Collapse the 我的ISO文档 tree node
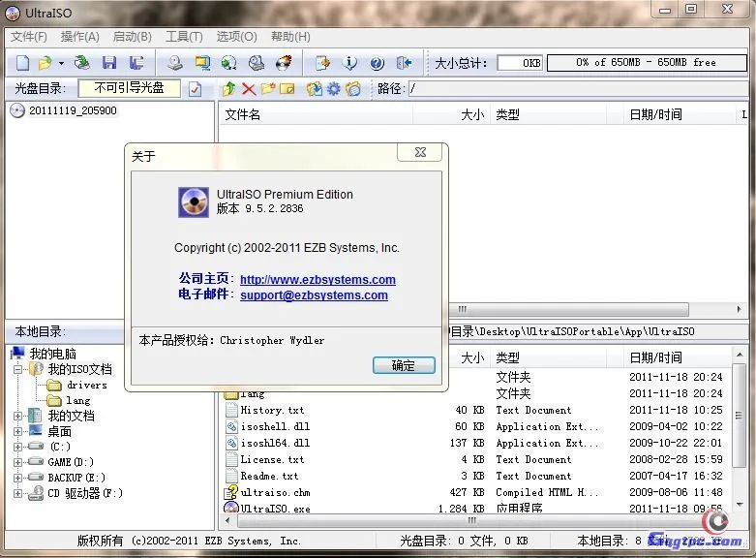 18,369
